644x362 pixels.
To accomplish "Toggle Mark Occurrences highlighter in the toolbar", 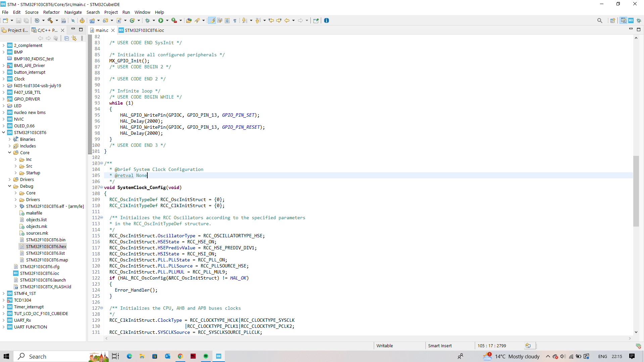I will [x=212, y=20].
